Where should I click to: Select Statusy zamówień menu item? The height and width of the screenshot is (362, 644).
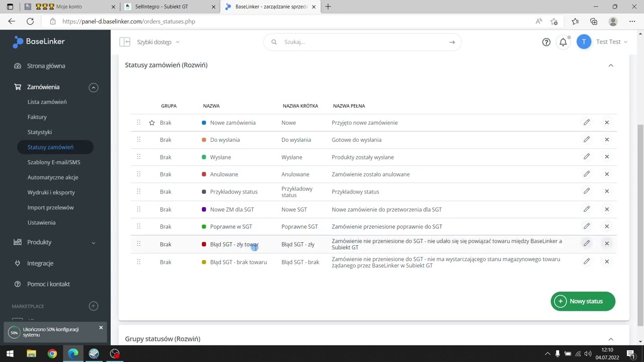tap(55, 147)
